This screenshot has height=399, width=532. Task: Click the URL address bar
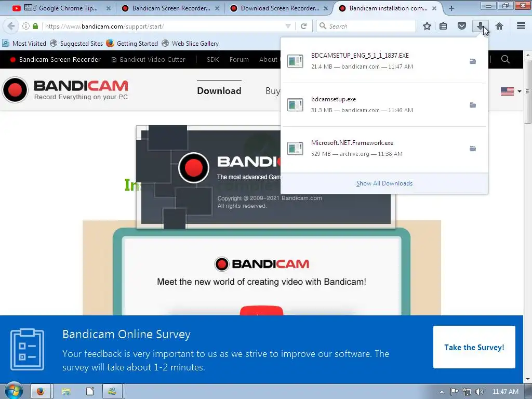coord(163,26)
